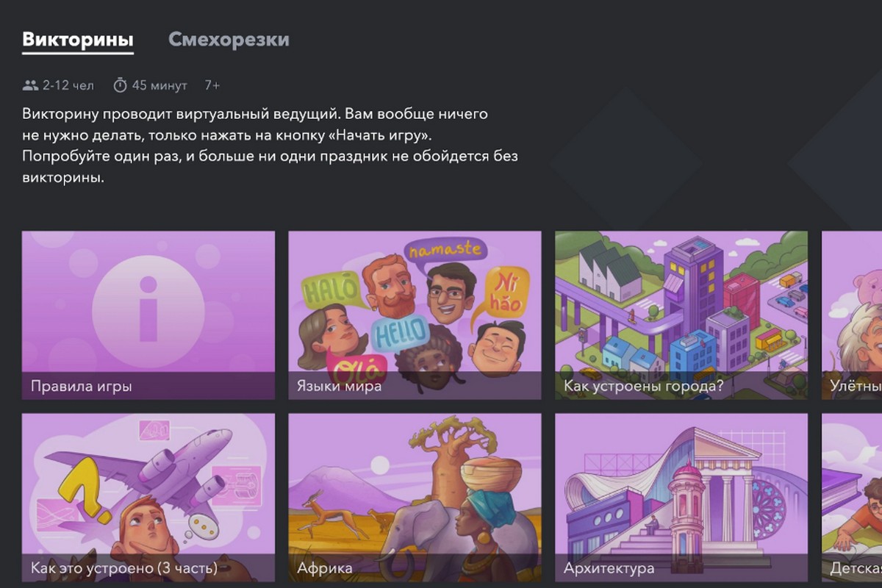The image size is (882, 588).
Task: Click the 2-12 чел players label
Action: click(68, 85)
